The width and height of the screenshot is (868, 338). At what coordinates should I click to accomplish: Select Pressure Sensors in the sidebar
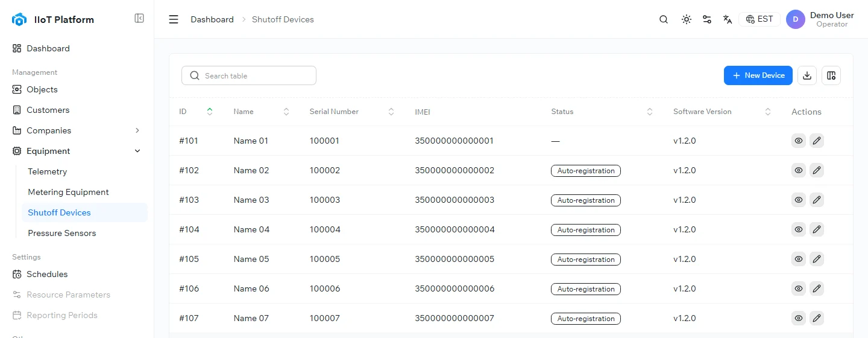point(84,233)
